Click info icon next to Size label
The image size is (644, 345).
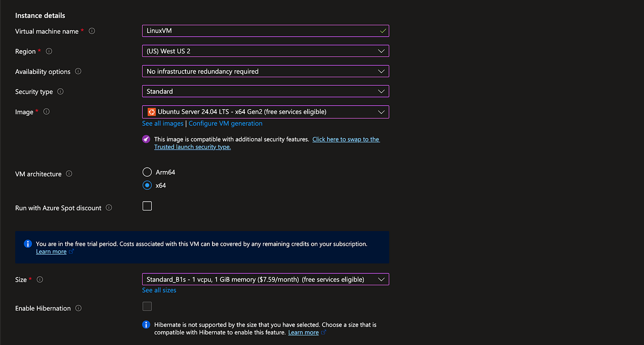(40, 279)
